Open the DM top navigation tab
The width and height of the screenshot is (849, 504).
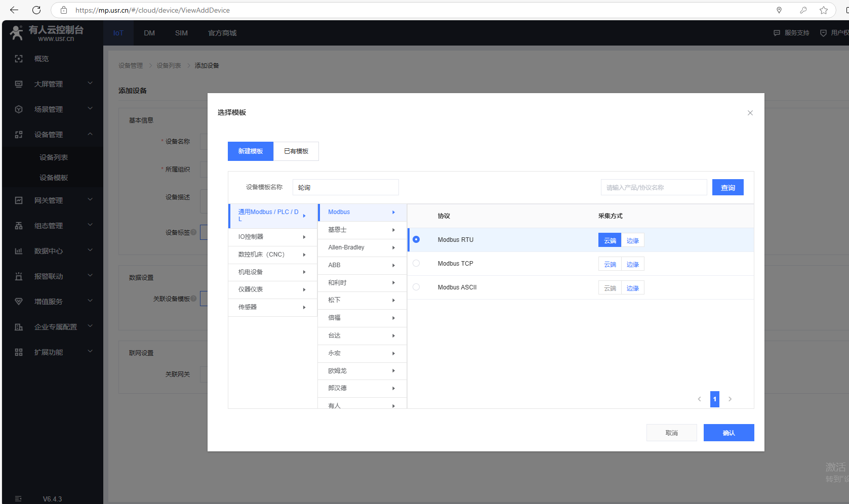coord(149,33)
